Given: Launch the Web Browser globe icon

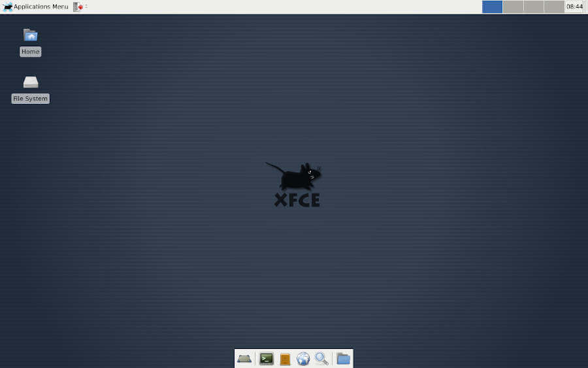Looking at the screenshot, I should tap(303, 359).
